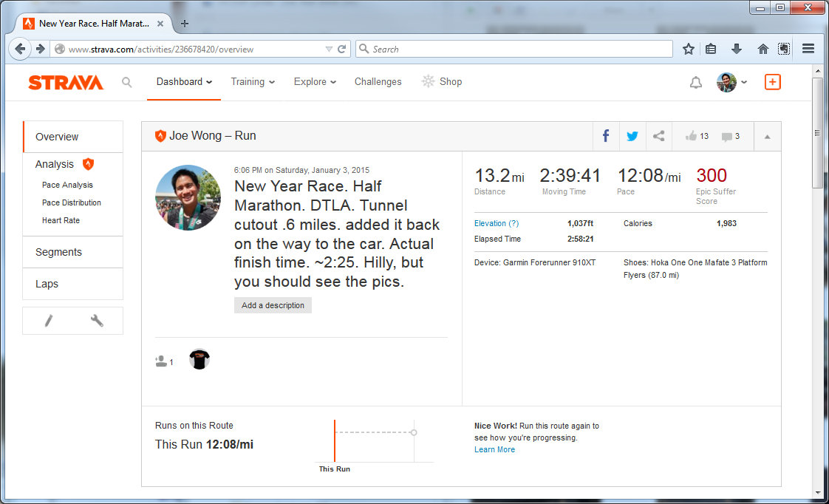
Task: Open the notifications bell
Action: [695, 83]
